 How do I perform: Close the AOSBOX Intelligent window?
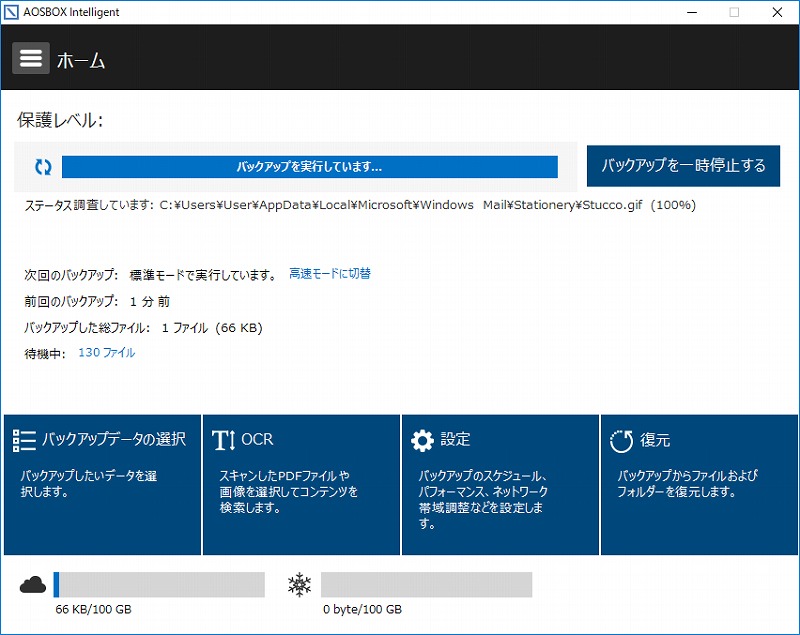[x=777, y=12]
